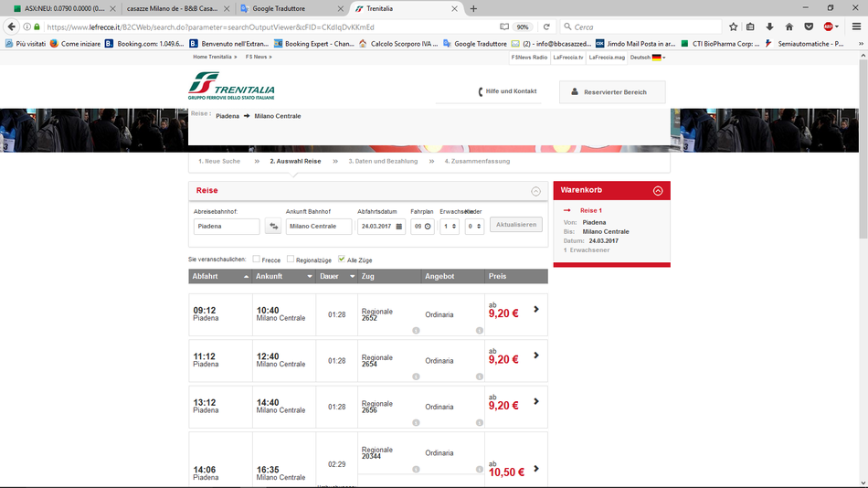Open a new tab with plus button
Viewport: 868px width, 488px height.
coord(473,8)
